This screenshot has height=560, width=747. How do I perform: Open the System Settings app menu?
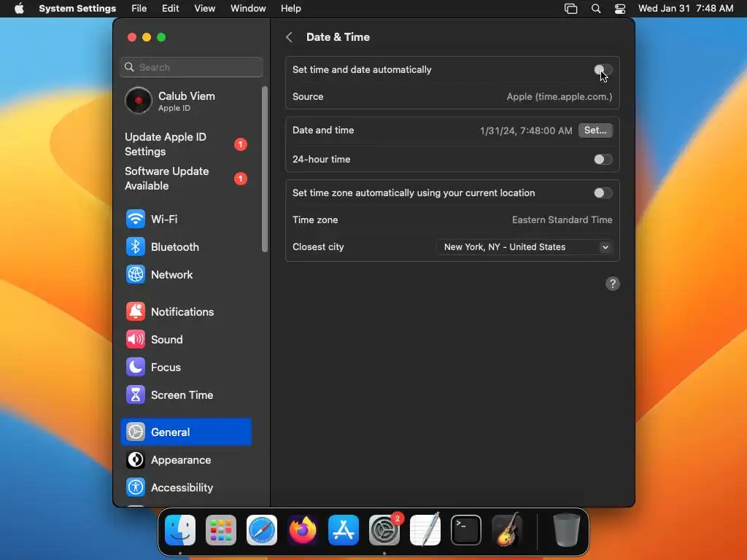click(77, 9)
